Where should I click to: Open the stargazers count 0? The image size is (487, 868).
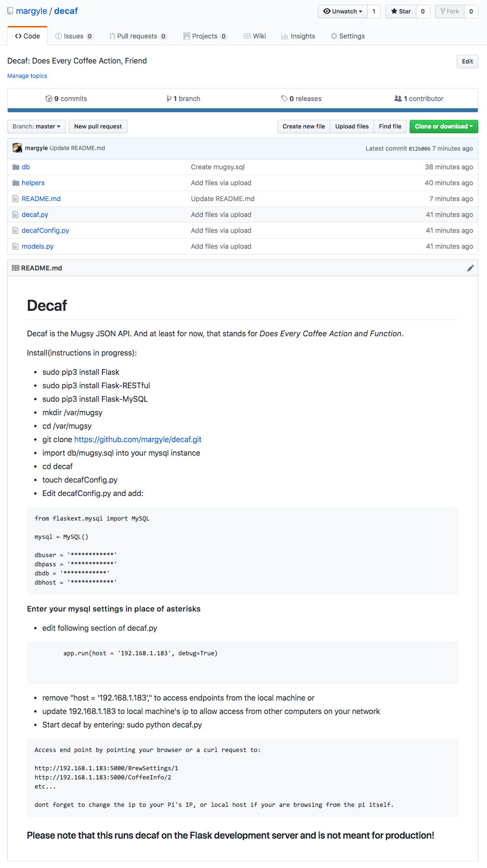(423, 12)
